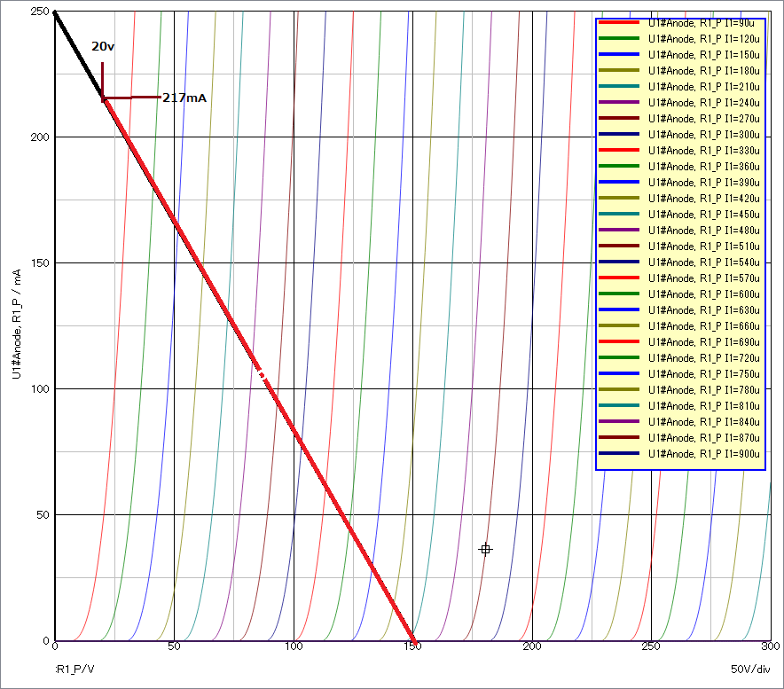This screenshot has width=784, height=689.
Task: Click legend entry R1_P I1=300u
Action: [679, 135]
